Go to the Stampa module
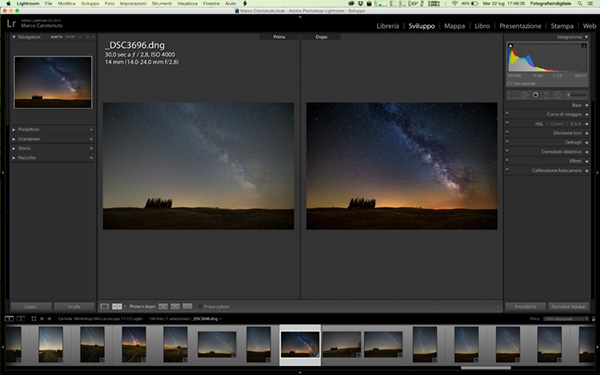 [562, 26]
